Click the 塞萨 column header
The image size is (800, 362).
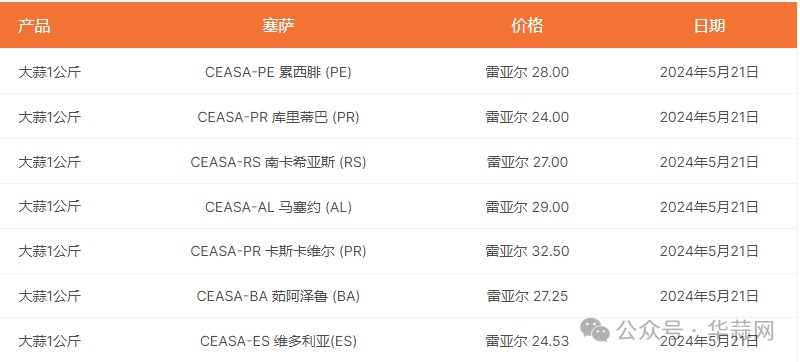(x=278, y=25)
